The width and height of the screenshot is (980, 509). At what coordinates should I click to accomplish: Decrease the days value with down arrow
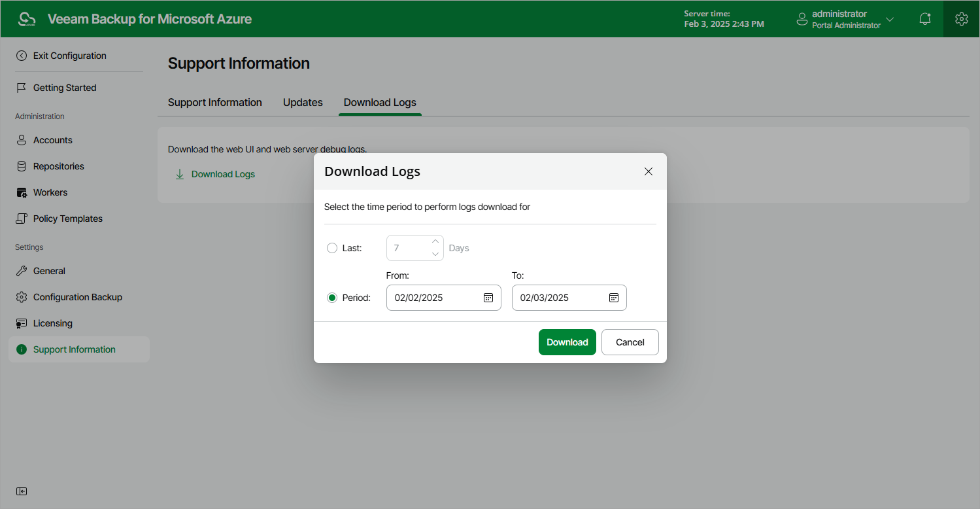point(435,254)
